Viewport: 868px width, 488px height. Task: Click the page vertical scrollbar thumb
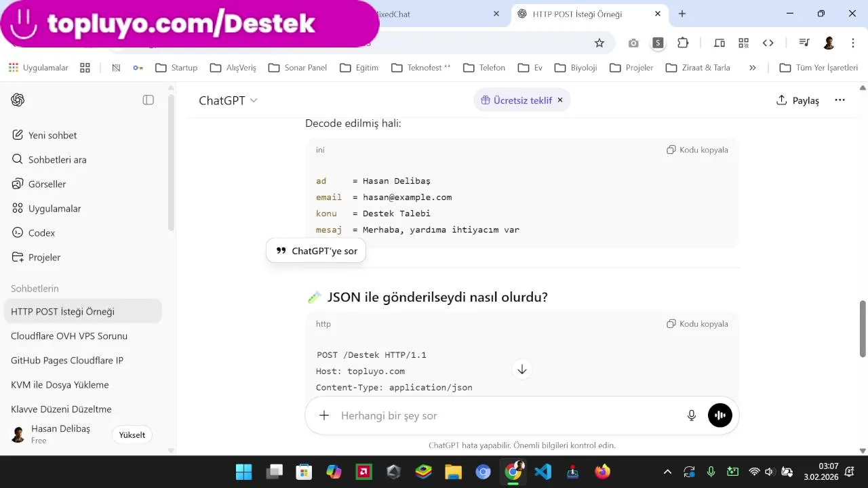tap(863, 328)
